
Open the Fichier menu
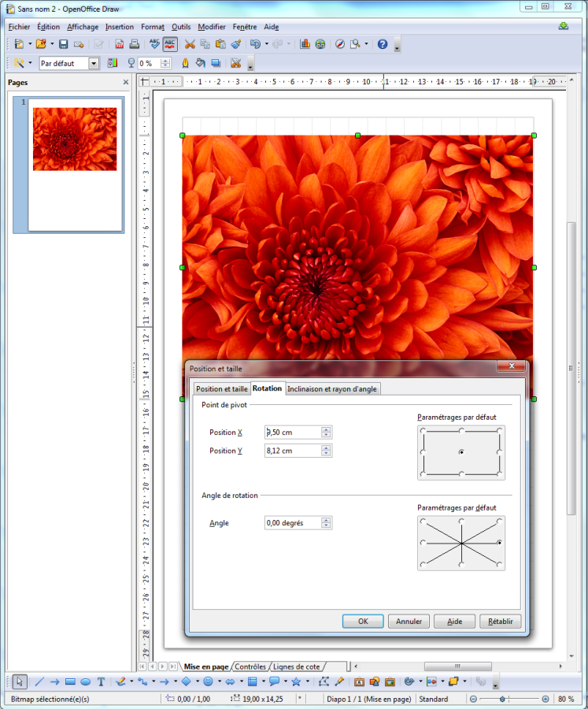[19, 27]
